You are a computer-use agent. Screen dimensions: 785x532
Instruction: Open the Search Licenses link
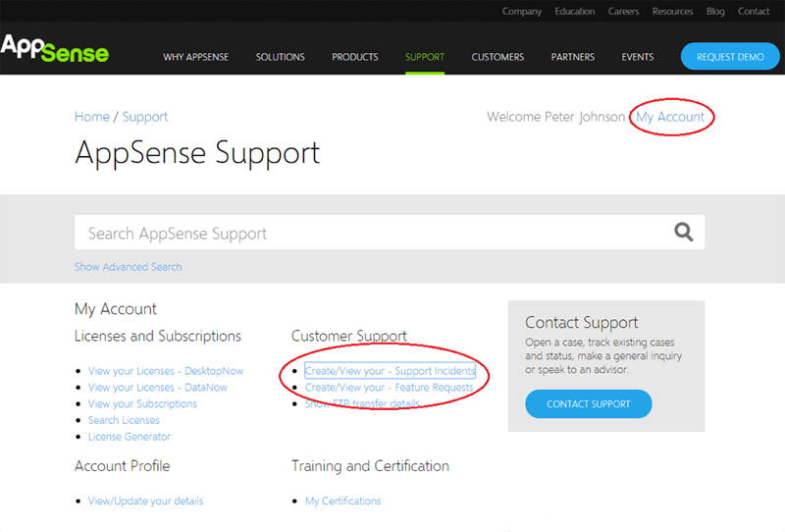click(x=124, y=420)
